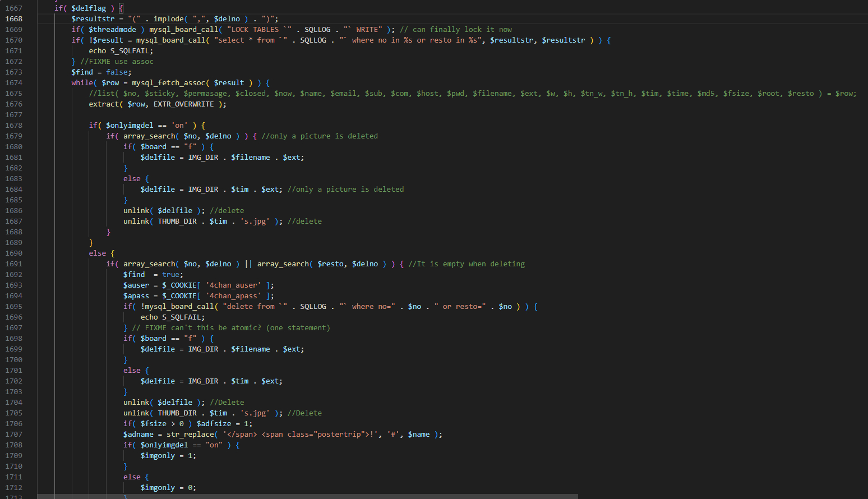
Task: Click 'THUMB_DIR' on line 1687
Action: point(177,221)
